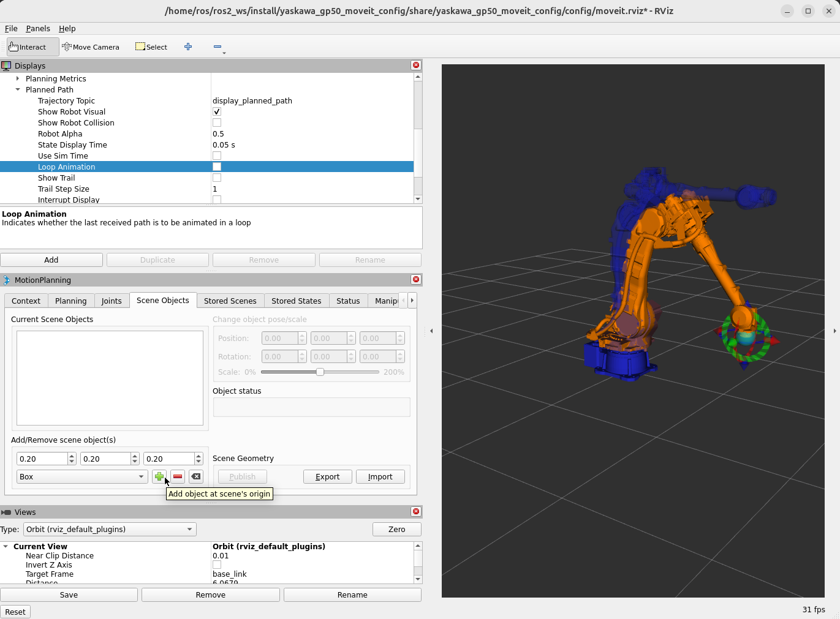The height and width of the screenshot is (619, 840).
Task: Click the blue minus remove-tool icon
Action: pyautogui.click(x=217, y=47)
